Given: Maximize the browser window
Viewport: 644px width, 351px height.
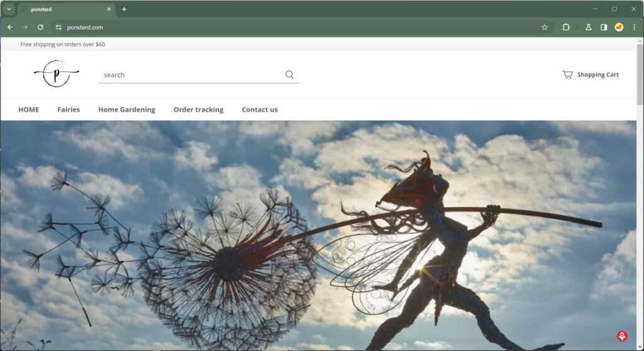Looking at the screenshot, I should point(614,9).
